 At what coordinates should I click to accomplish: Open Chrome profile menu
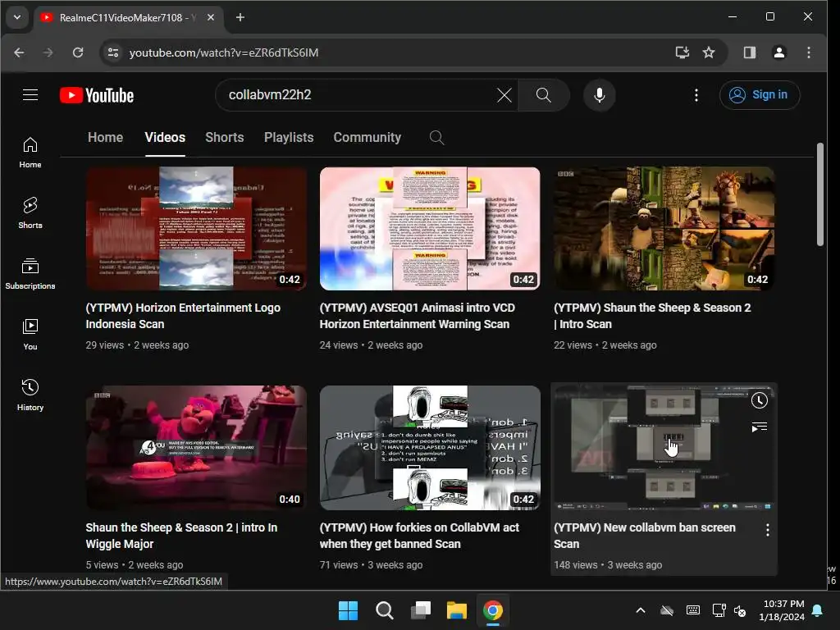click(x=779, y=52)
